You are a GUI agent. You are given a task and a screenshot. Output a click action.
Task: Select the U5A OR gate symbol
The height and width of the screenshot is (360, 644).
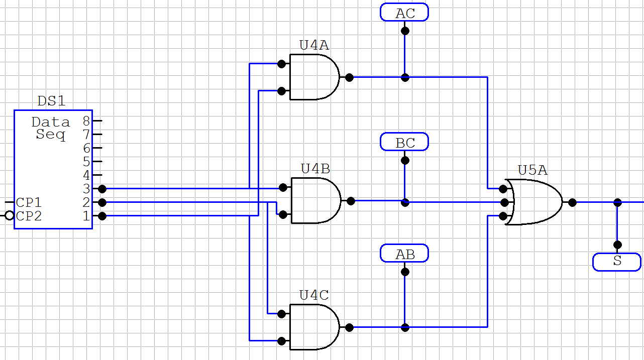pos(533,202)
